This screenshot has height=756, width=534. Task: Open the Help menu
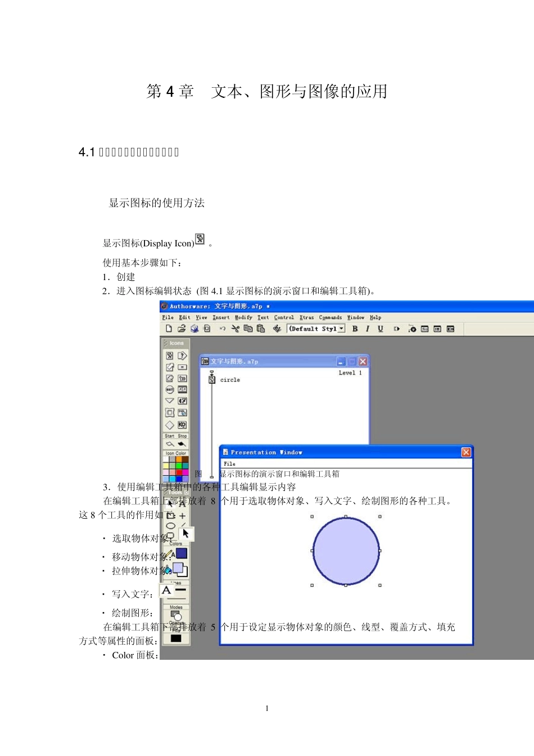[x=375, y=317]
